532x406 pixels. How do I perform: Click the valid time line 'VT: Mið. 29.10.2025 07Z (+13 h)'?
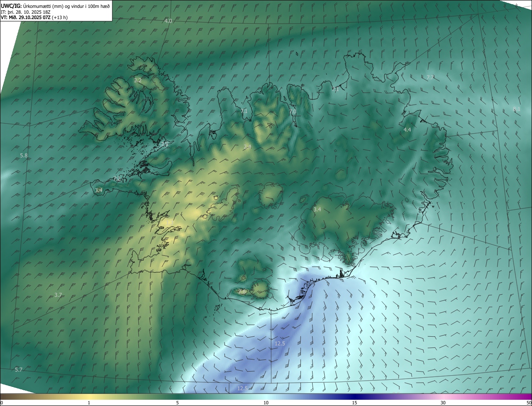pos(34,17)
